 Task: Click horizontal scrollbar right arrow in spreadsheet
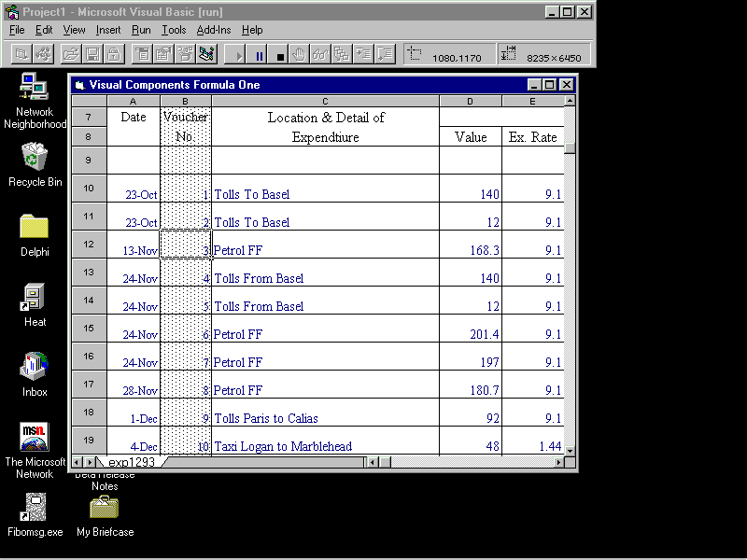click(x=558, y=462)
